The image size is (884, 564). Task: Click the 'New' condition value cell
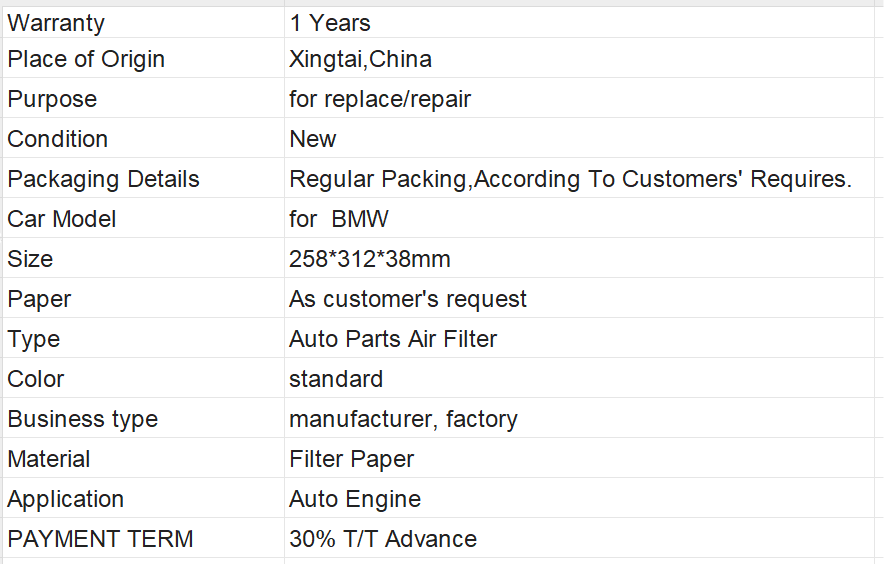[x=580, y=138]
